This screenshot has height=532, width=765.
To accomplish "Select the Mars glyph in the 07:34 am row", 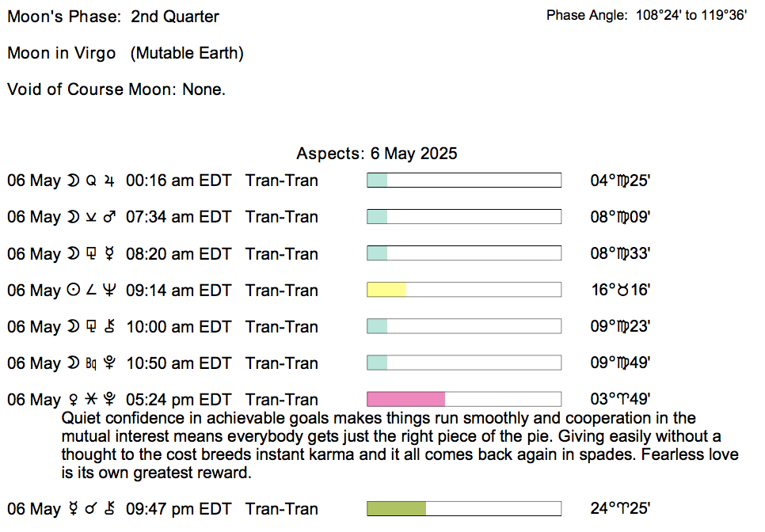I will coord(109,217).
